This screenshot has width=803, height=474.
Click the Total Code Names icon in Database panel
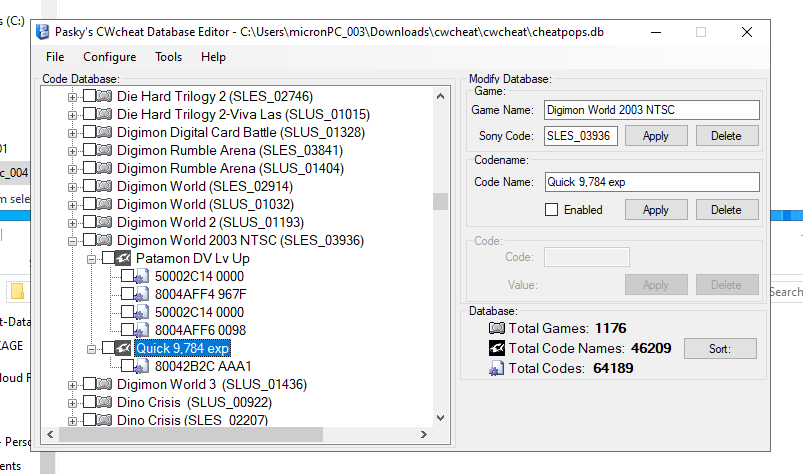497,348
